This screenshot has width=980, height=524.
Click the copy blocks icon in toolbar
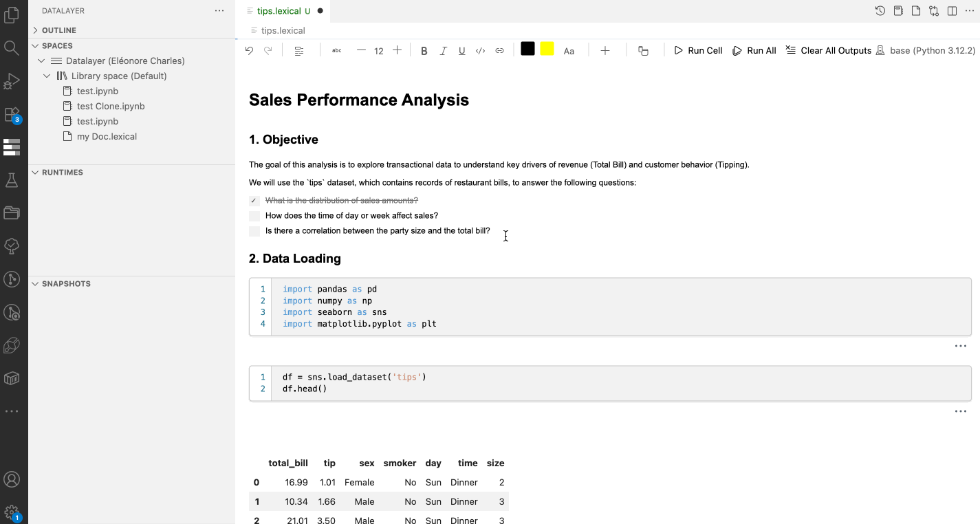(x=643, y=51)
